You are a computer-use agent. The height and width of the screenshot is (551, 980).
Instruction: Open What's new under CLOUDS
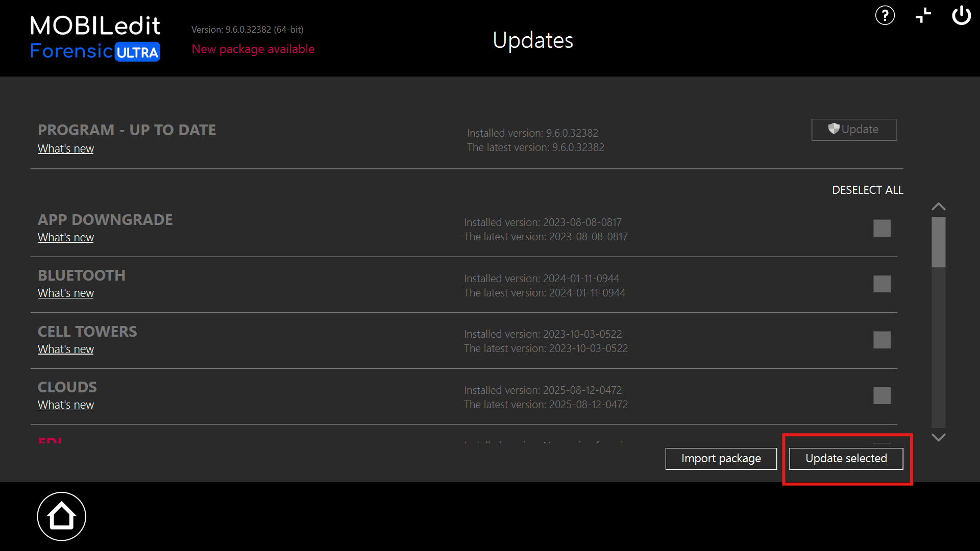coord(65,404)
